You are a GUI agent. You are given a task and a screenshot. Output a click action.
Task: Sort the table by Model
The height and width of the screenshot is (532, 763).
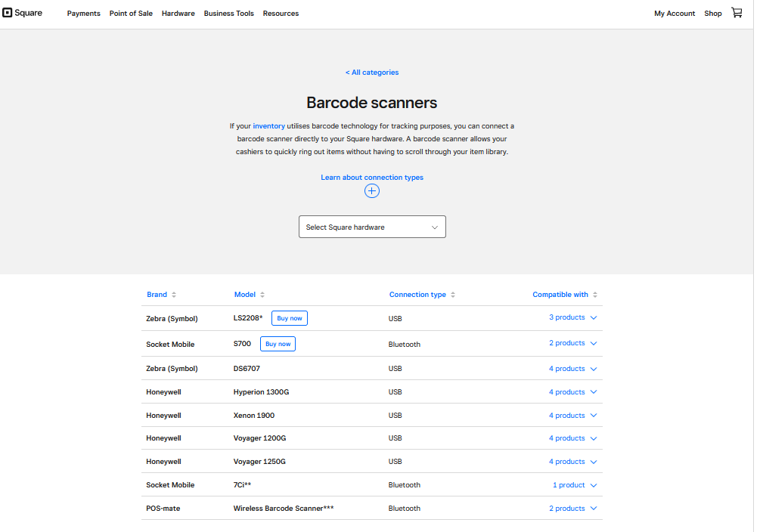(x=262, y=294)
